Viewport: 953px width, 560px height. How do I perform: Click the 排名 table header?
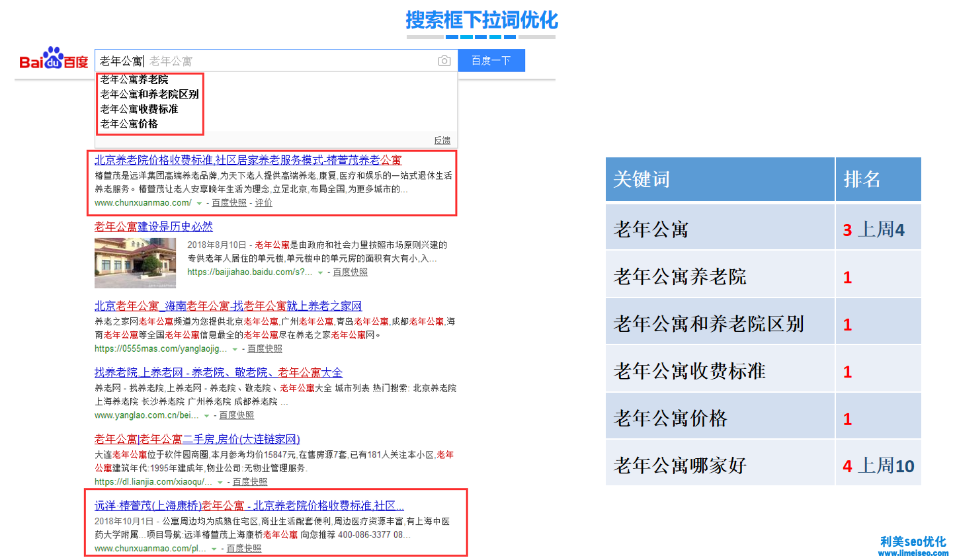[x=878, y=179]
